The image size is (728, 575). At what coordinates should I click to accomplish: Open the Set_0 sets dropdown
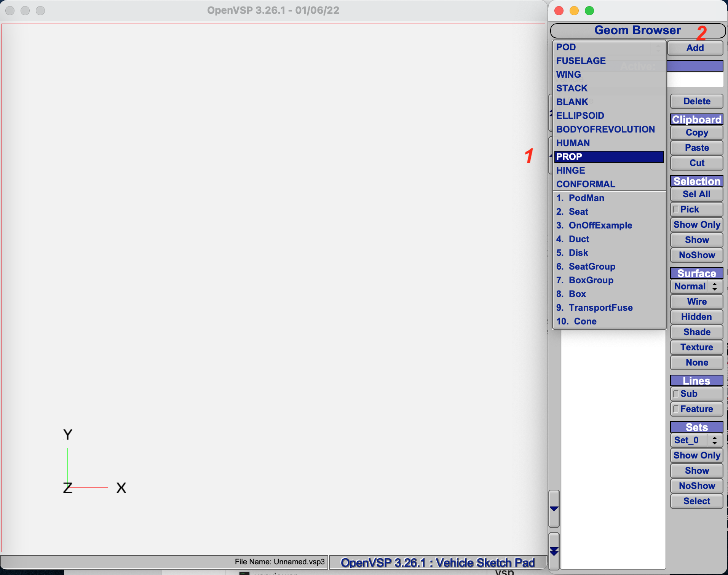pyautogui.click(x=696, y=440)
